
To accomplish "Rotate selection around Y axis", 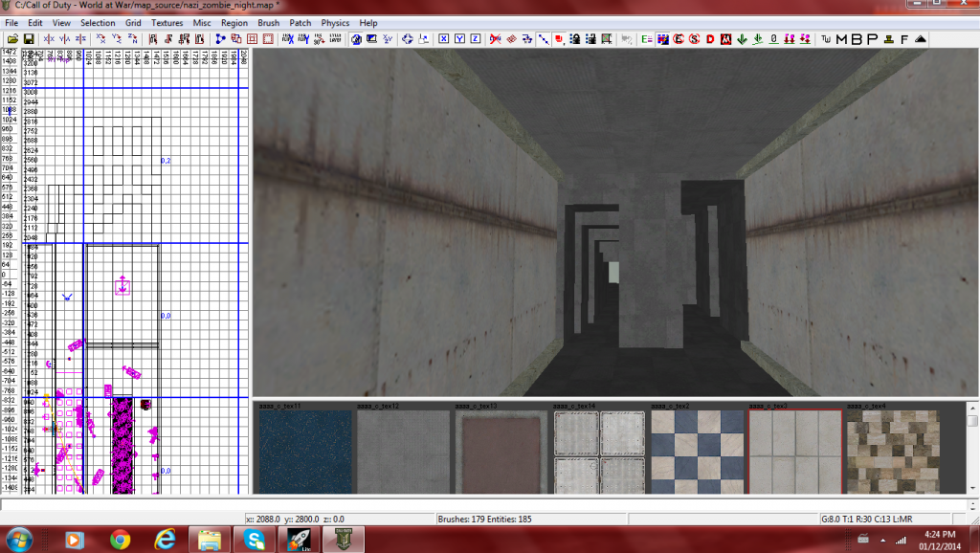I will coord(116,38).
